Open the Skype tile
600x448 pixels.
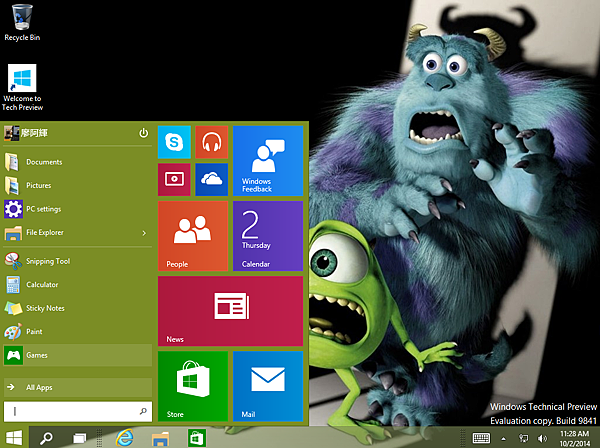174,142
